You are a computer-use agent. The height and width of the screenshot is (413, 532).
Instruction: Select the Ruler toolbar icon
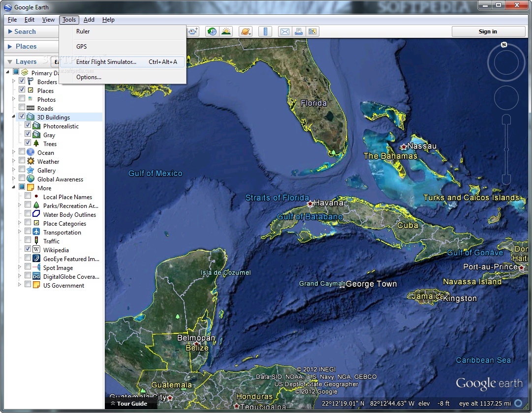pos(265,31)
